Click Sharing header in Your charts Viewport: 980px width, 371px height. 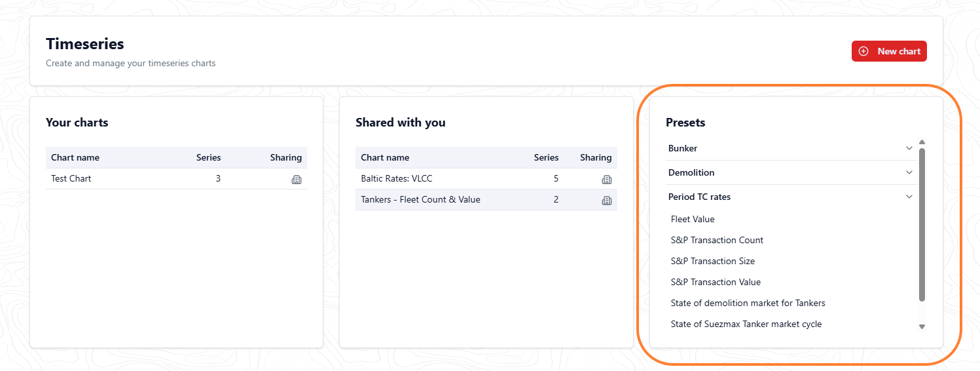(x=285, y=157)
